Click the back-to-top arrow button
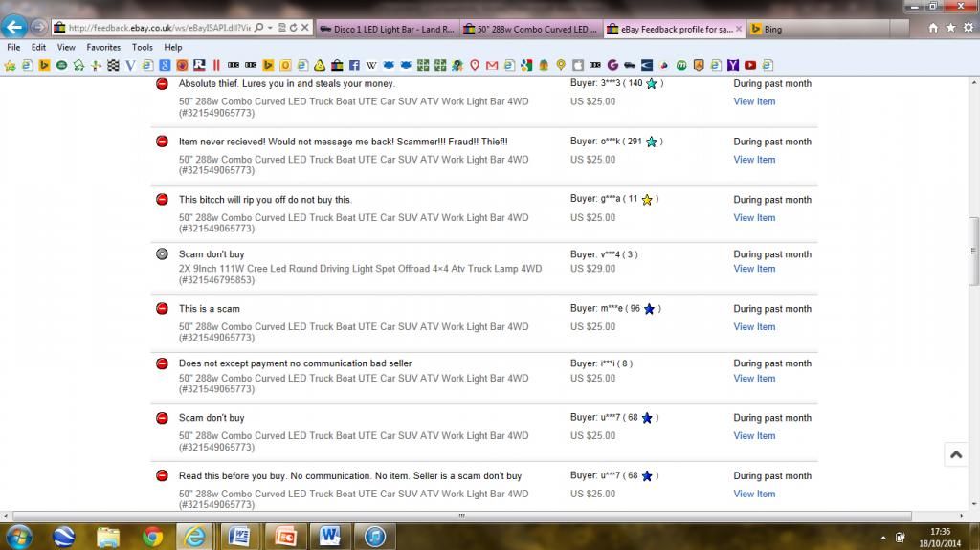Image resolution: width=980 pixels, height=550 pixels. tap(956, 454)
